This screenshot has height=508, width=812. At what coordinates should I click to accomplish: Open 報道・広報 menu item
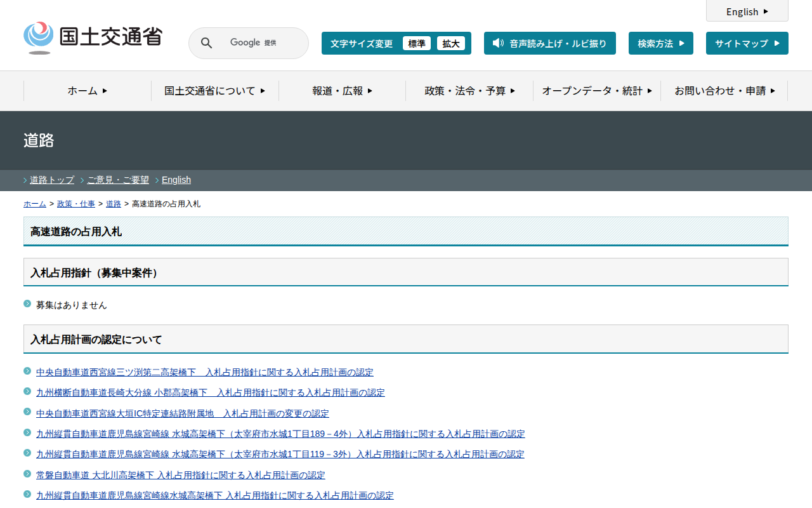pos(343,91)
